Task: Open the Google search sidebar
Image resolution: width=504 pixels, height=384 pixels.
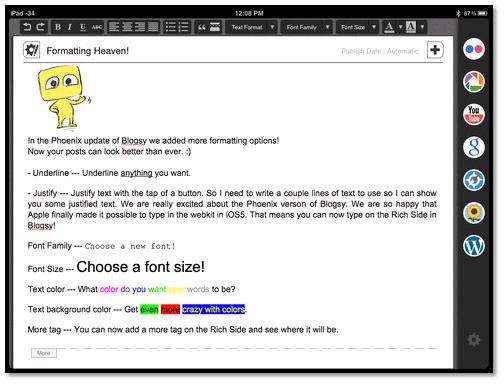Action: pos(474,147)
